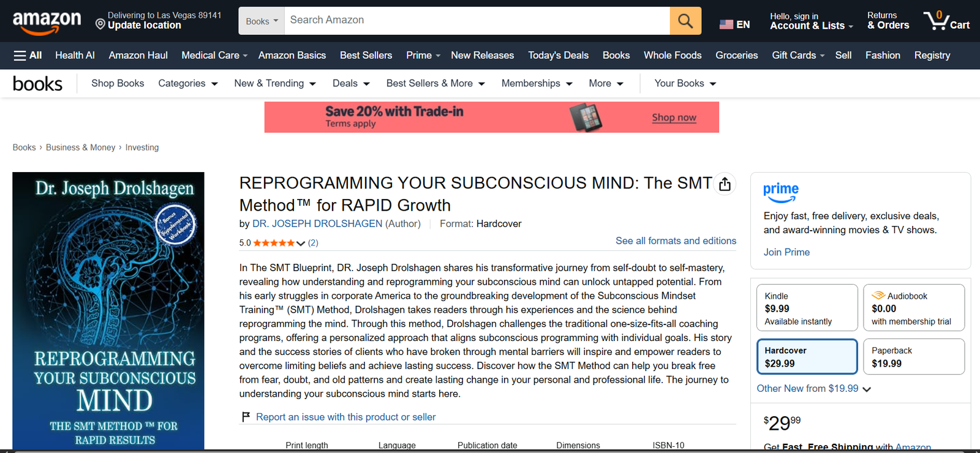Click the Amazon logo
The width and height of the screenshot is (980, 453).
[x=47, y=23]
